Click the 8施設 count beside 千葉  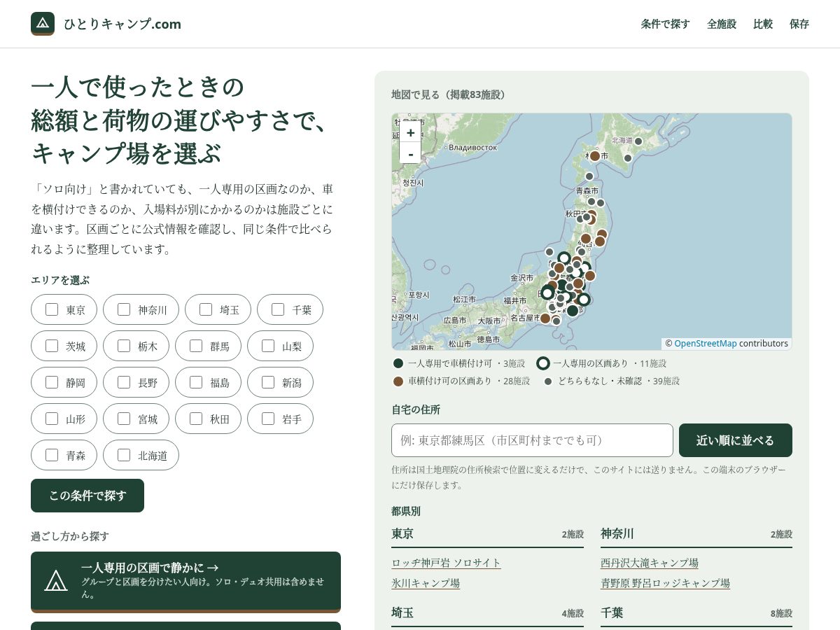click(781, 613)
